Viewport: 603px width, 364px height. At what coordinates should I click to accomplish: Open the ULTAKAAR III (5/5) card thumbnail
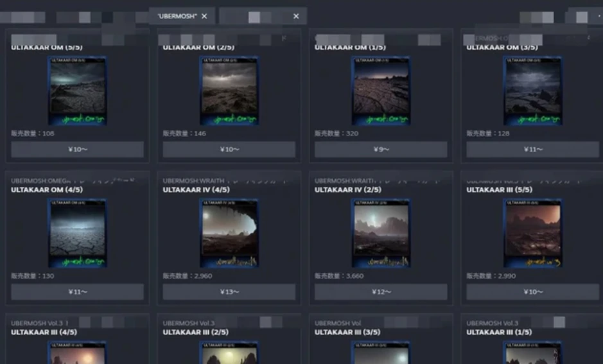(532, 233)
